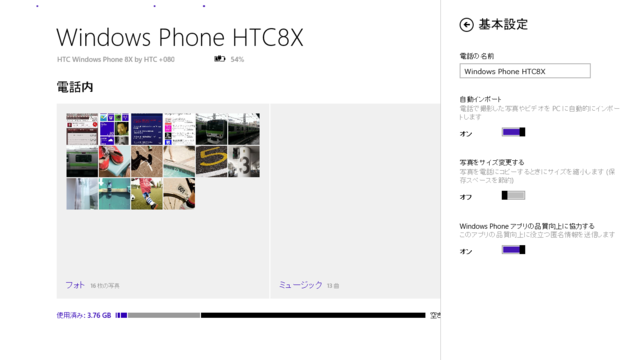Click the Windows Phone HTC8X page title
Screen dimensions: 640x360
[180, 38]
